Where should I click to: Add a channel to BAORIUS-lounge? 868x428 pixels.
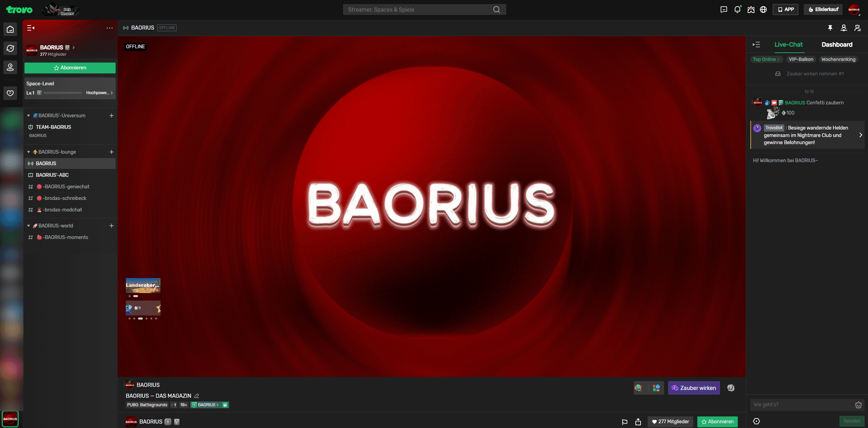(111, 152)
